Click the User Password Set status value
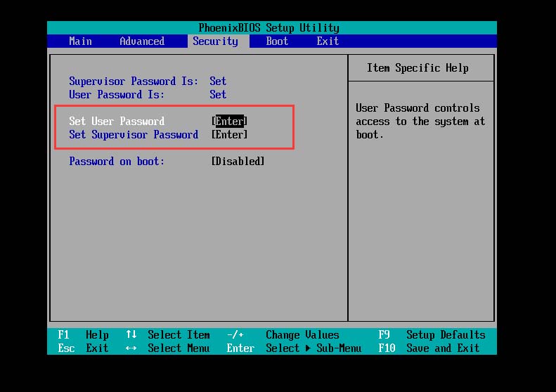This screenshot has width=556, height=392. [218, 95]
